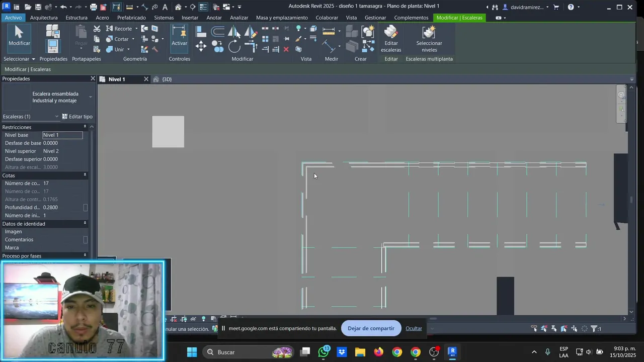Open the Autodesk shopping cart icon
This screenshot has width=644, height=362.
(556, 7)
